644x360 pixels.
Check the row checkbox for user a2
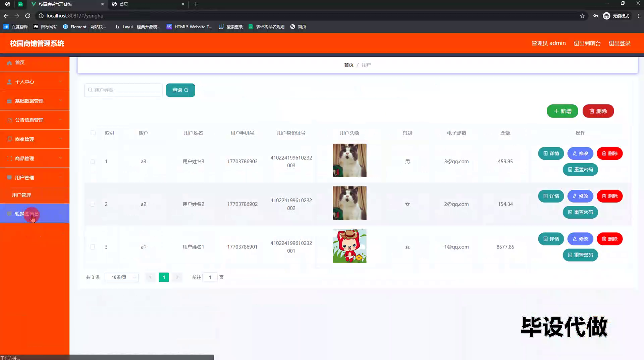click(x=93, y=204)
